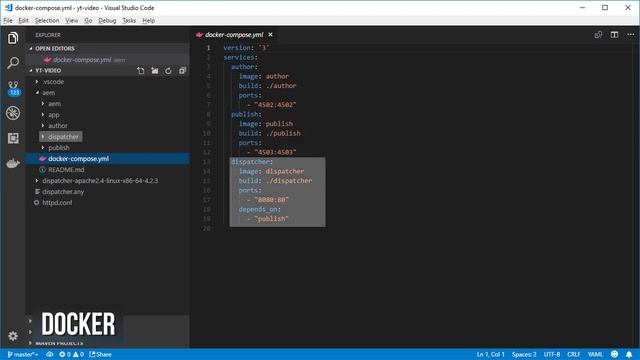Expand the app folder
This screenshot has height=360, width=640.
coord(53,115)
